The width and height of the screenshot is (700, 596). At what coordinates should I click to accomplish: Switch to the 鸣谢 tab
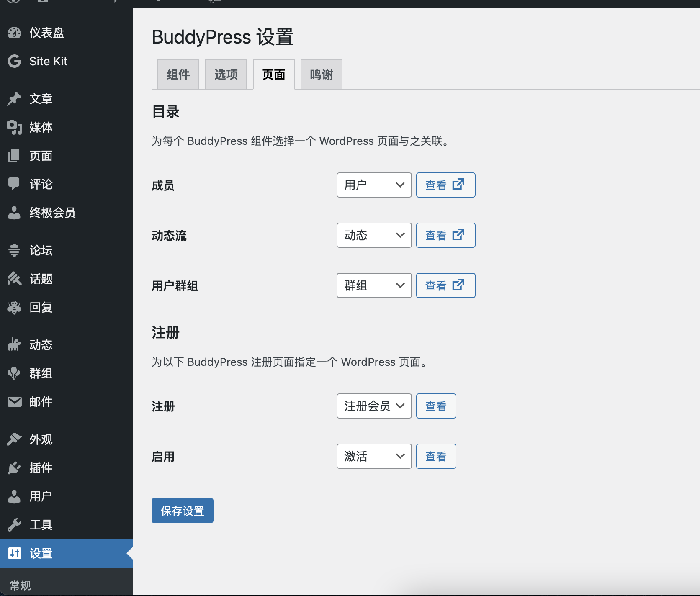322,74
